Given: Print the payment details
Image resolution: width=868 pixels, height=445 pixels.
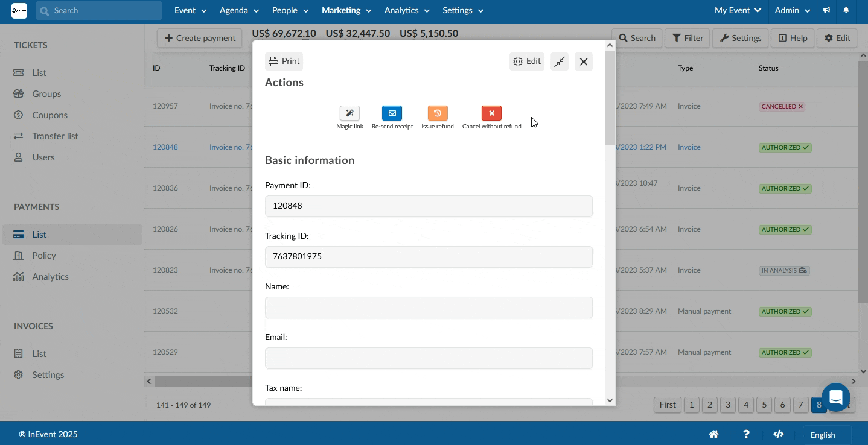Looking at the screenshot, I should (284, 62).
